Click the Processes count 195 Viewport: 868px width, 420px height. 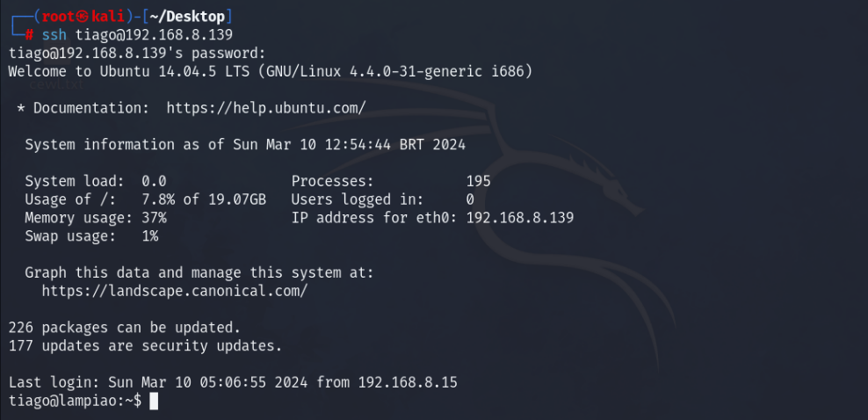coord(478,181)
